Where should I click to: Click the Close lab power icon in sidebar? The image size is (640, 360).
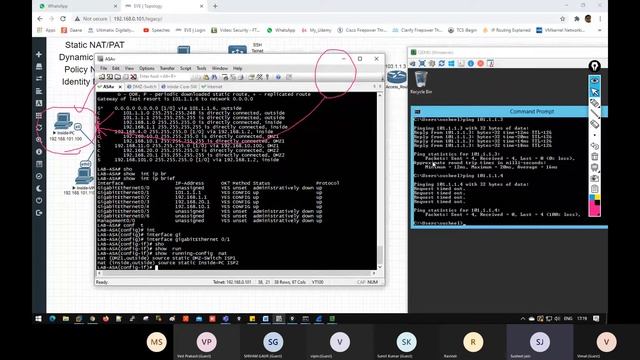39,200
